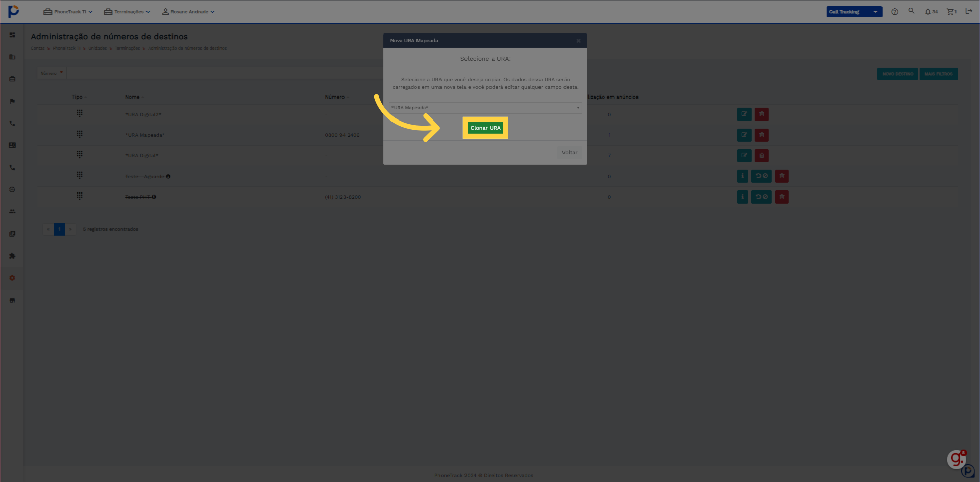The width and height of the screenshot is (980, 482).
Task: Open the Guidde floating widget icon
Action: (957, 459)
